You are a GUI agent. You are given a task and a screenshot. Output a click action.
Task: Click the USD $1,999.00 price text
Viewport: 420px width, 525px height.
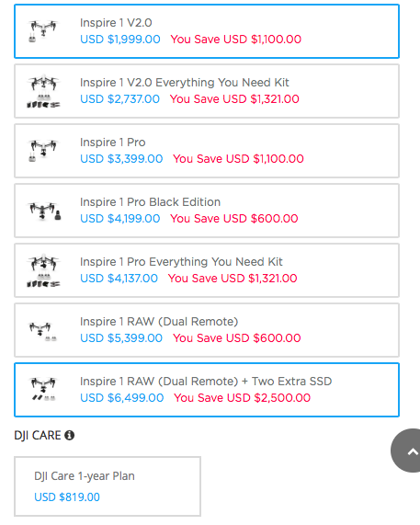point(120,40)
